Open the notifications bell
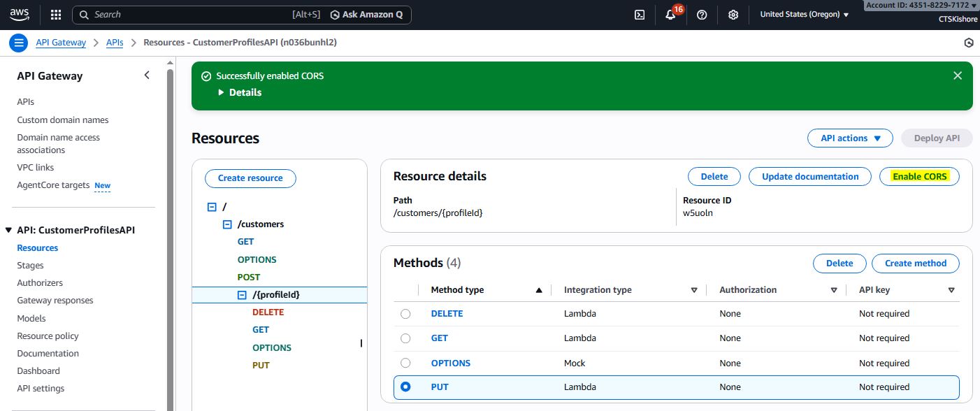 (670, 15)
